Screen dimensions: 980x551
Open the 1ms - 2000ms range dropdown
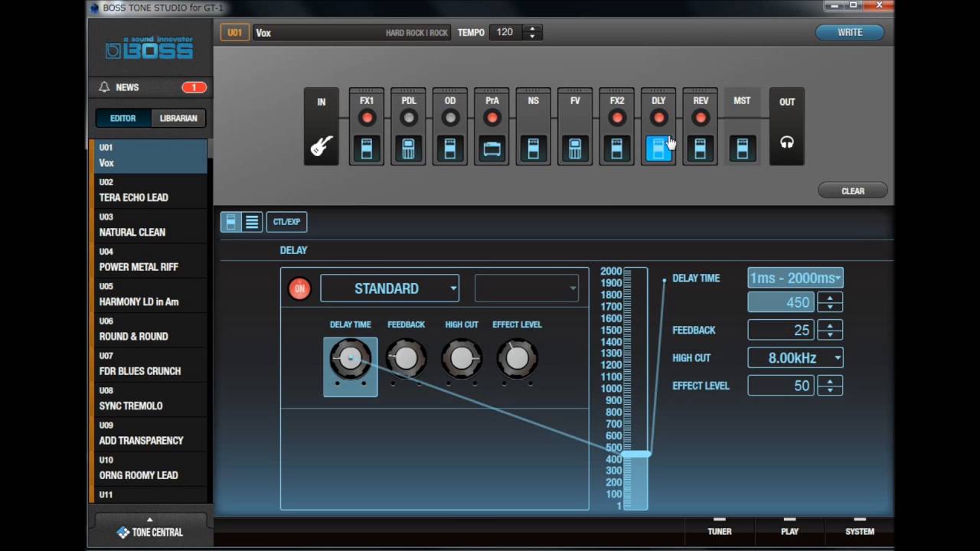[795, 278]
